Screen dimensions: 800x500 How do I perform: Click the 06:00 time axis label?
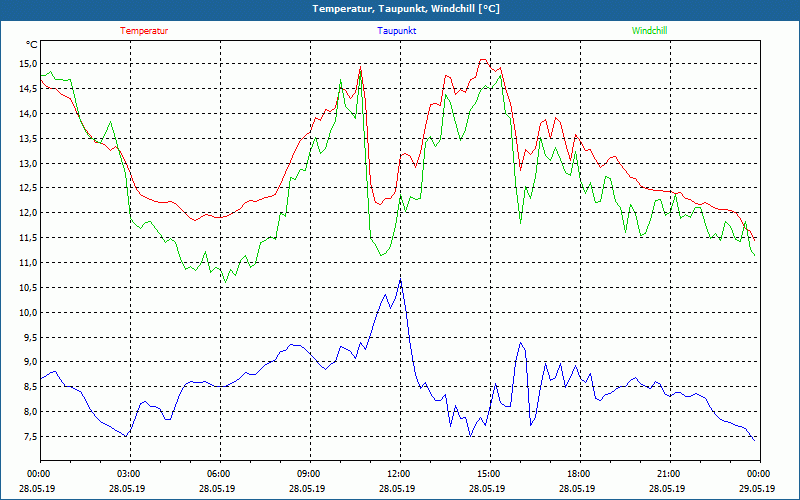pos(219,474)
